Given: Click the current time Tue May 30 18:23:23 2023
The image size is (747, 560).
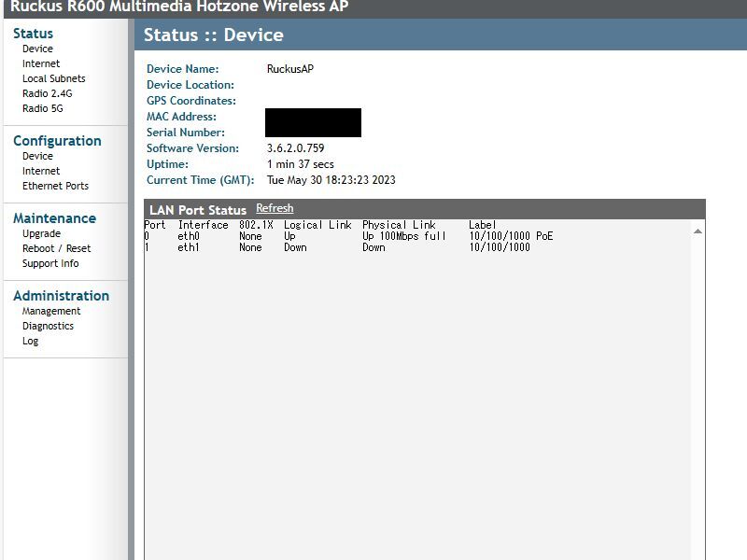Looking at the screenshot, I should tap(331, 180).
